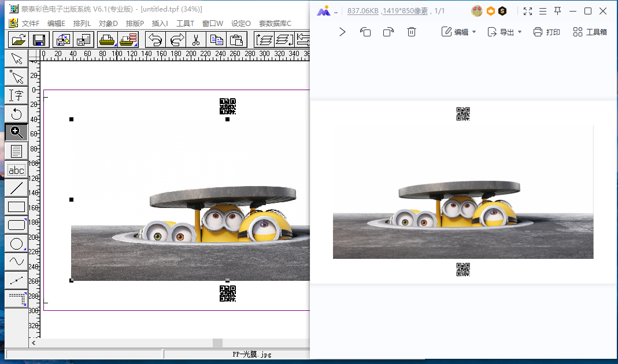The width and height of the screenshot is (618, 364).
Task: Select the abc text label tool
Action: (16, 170)
